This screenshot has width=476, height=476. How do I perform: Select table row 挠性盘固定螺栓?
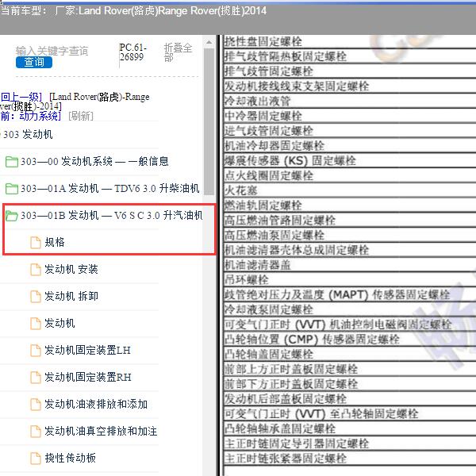349,41
